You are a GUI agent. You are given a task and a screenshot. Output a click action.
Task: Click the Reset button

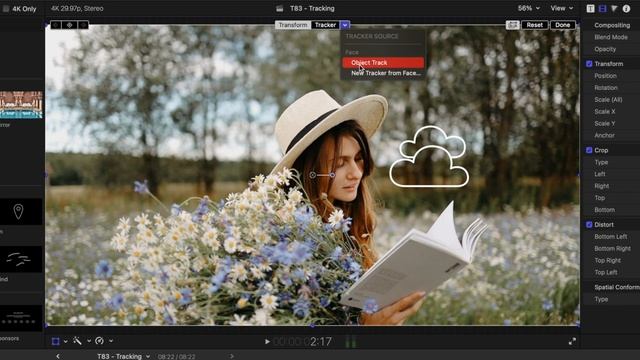(534, 25)
